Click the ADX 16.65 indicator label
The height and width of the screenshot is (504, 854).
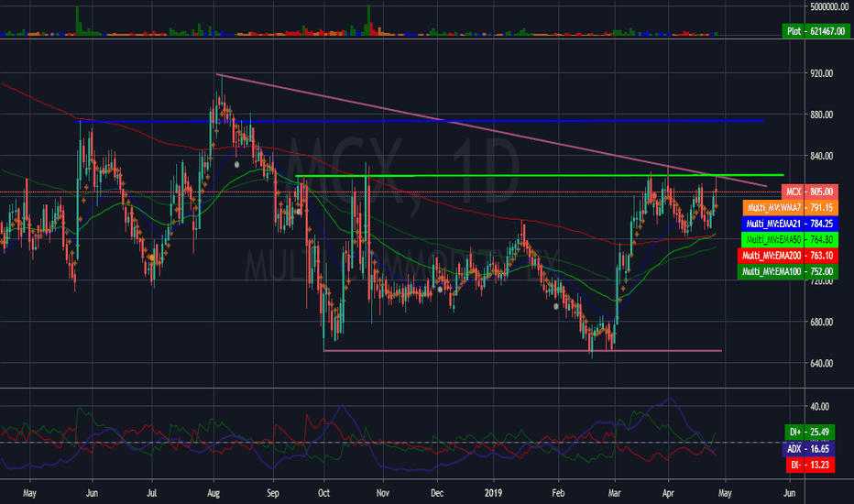click(x=808, y=449)
